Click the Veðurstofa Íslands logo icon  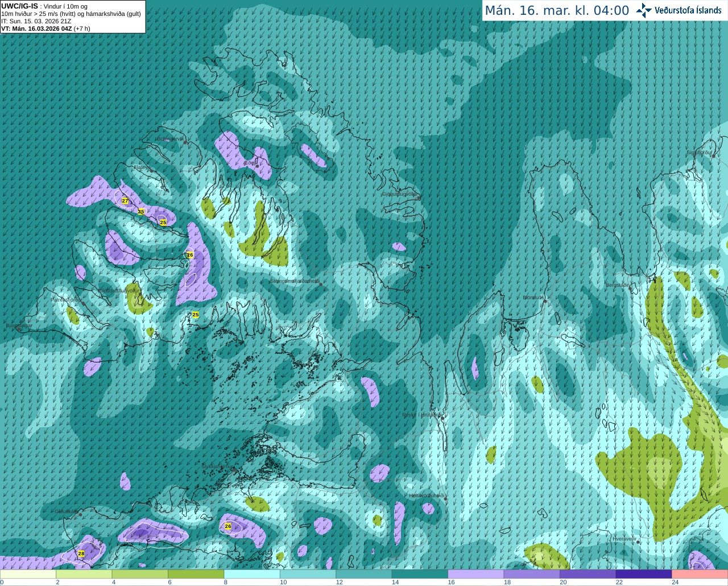644,10
